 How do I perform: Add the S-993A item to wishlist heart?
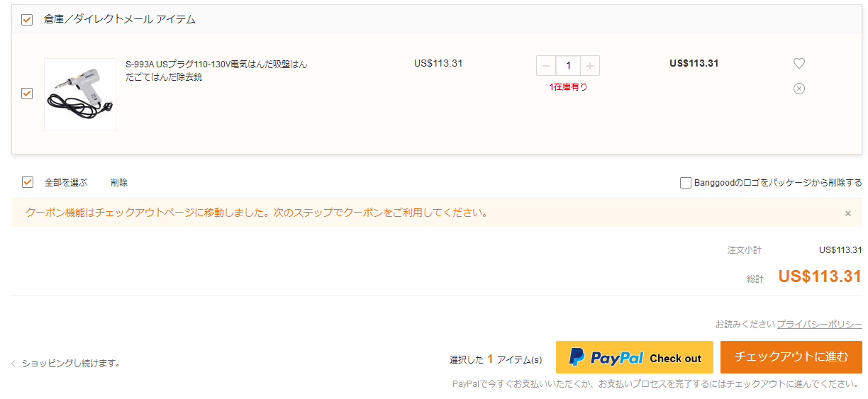(799, 63)
